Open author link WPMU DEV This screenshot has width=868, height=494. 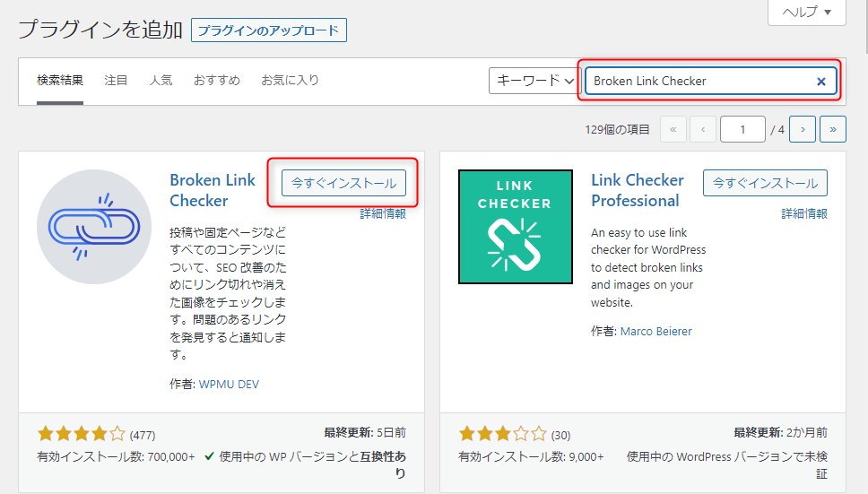[229, 384]
